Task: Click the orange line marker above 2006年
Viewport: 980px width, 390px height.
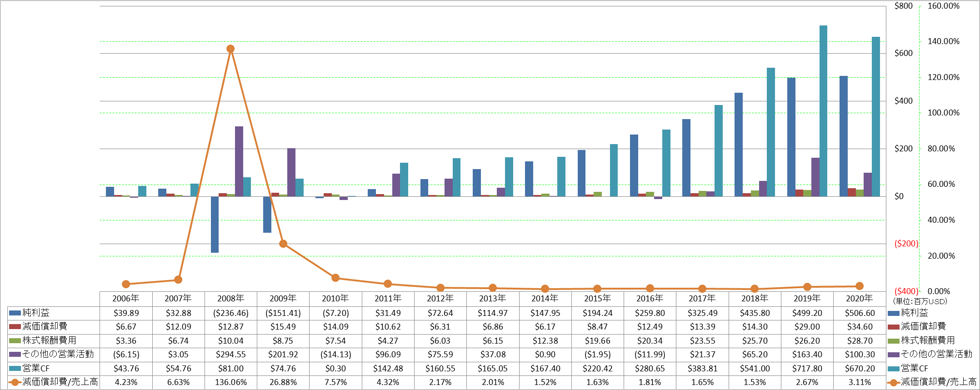Action: (x=126, y=284)
